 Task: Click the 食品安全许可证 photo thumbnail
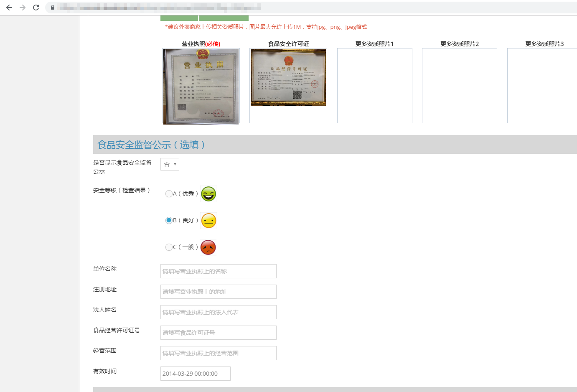(288, 78)
